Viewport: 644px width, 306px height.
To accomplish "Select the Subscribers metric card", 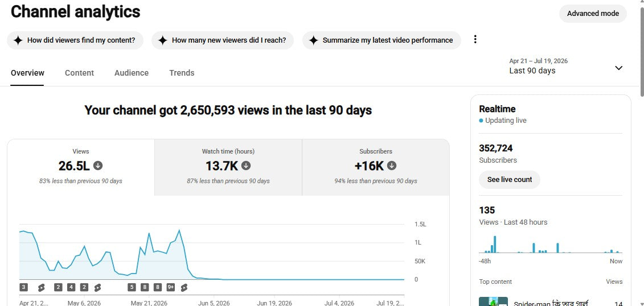I will (x=376, y=167).
